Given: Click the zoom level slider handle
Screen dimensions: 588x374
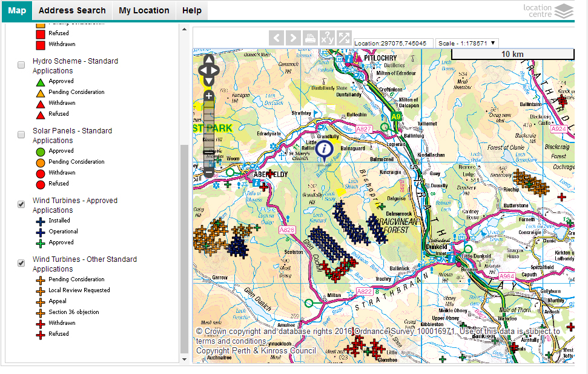Looking at the screenshot, I should tap(209, 152).
